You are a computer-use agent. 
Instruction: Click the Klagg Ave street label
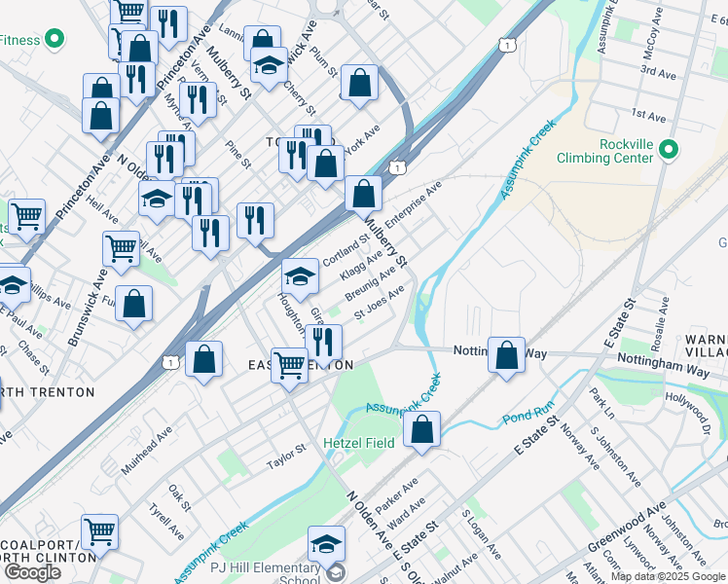[361, 265]
